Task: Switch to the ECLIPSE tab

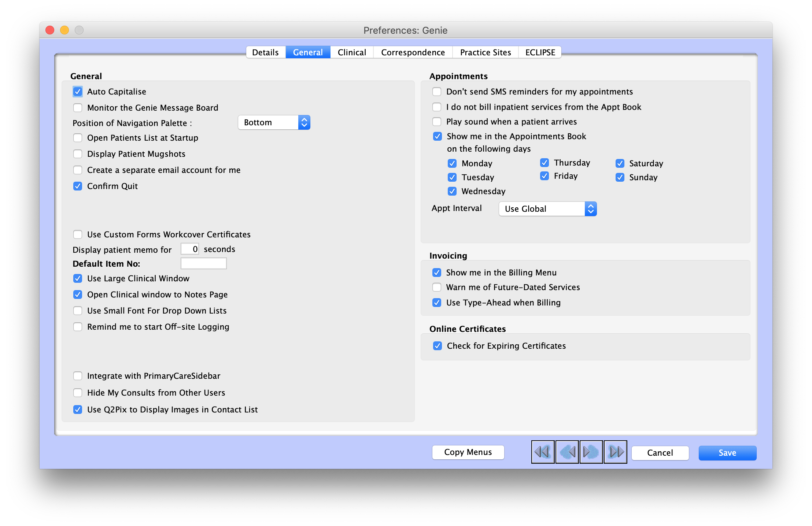Action: 540,52
